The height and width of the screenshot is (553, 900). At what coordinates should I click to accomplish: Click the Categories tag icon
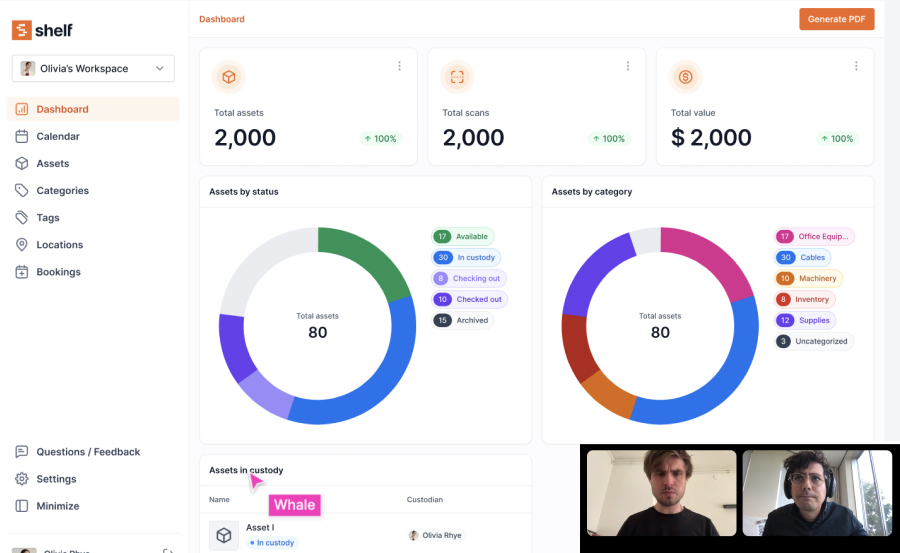[22, 190]
